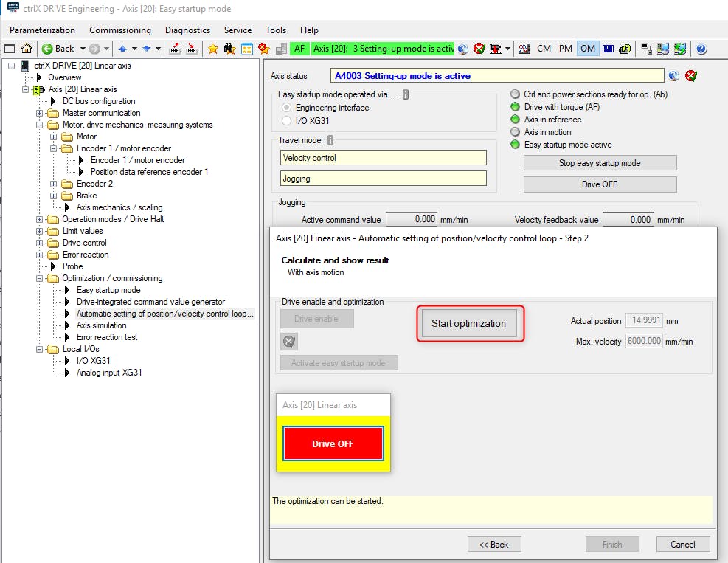Screen dimensions: 728x563
Task: Switch to PM mode in toolbar
Action: [x=565, y=48]
